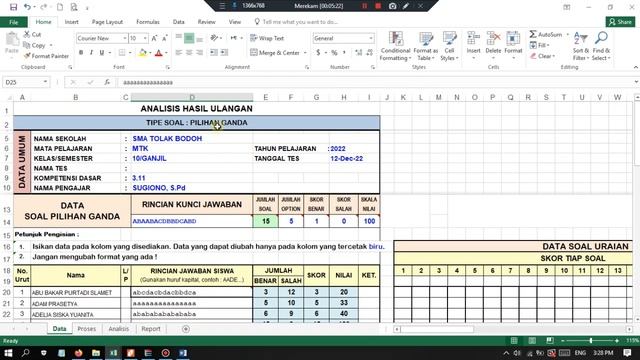Screen dimensions: 640x360
Task: Open Windows taskbar search
Action: pos(25,353)
